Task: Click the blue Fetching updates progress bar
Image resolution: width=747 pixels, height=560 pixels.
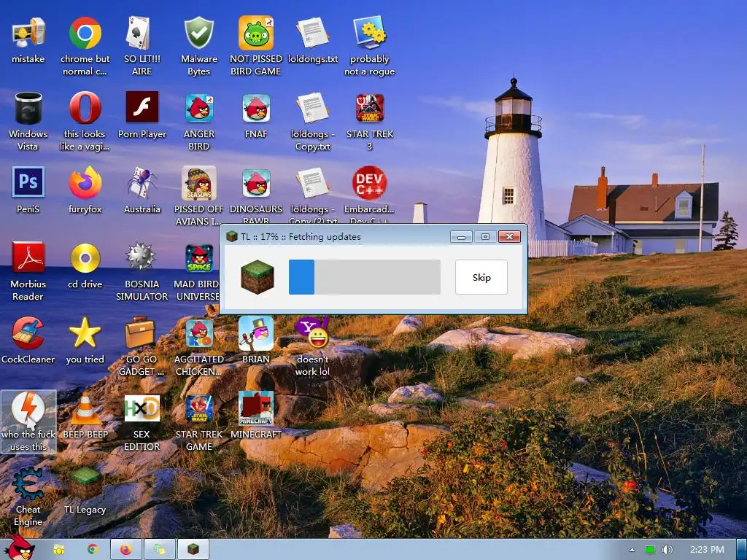Action: [365, 277]
